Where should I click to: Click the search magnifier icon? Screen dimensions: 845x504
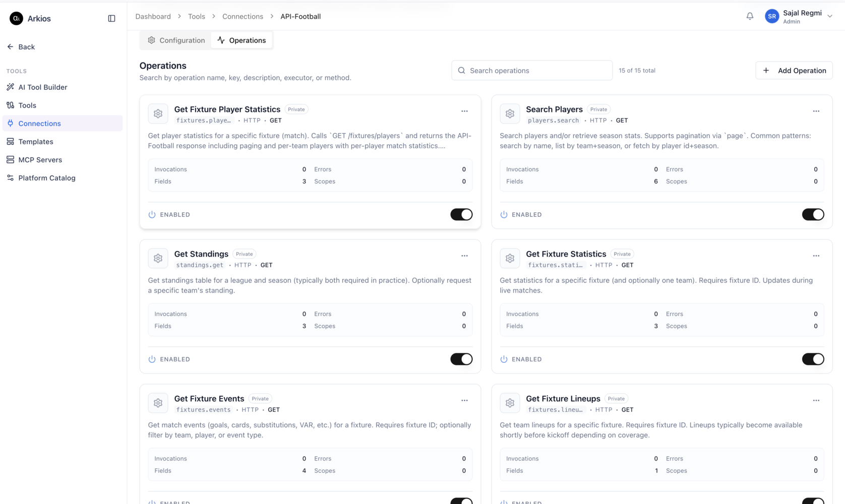pyautogui.click(x=461, y=71)
